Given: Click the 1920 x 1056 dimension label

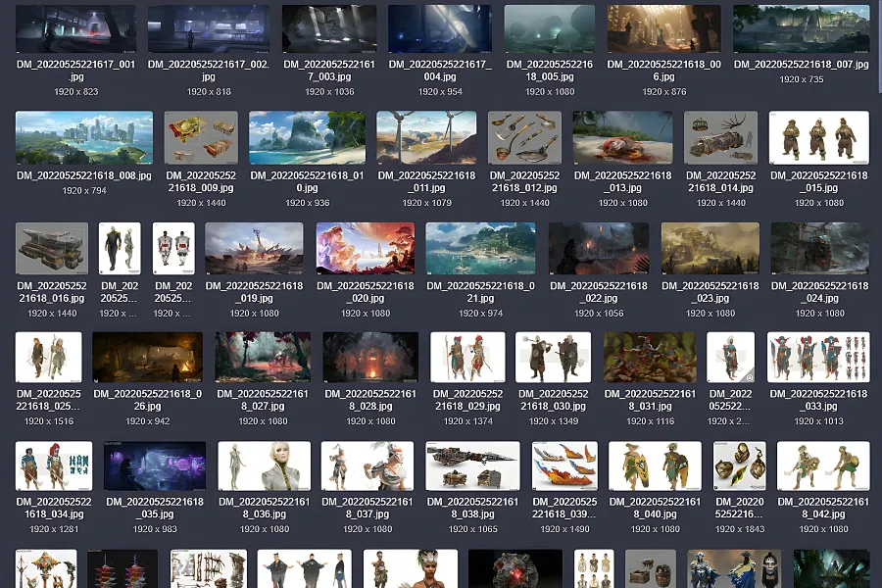Looking at the screenshot, I should 599,314.
